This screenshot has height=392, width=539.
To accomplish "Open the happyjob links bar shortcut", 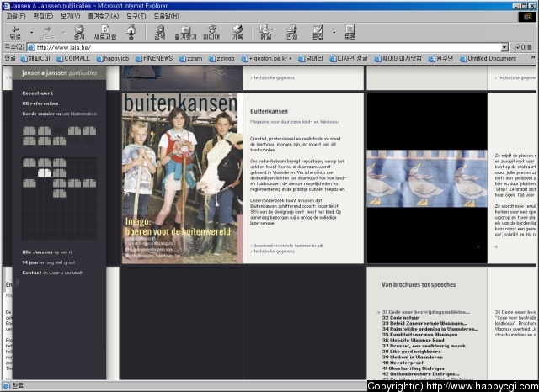I will coord(112,58).
